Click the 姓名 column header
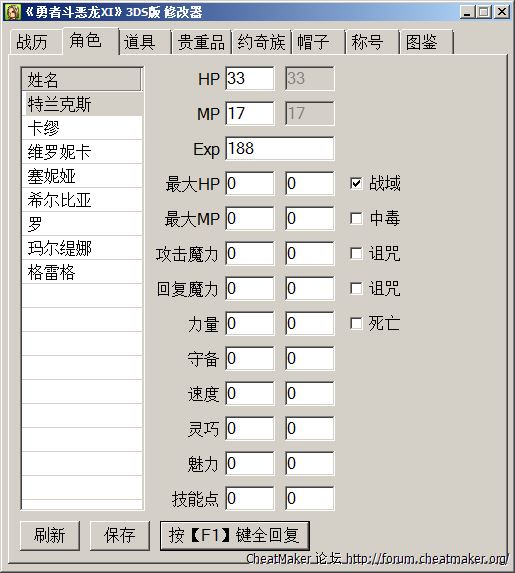The height and width of the screenshot is (573, 515). point(82,79)
